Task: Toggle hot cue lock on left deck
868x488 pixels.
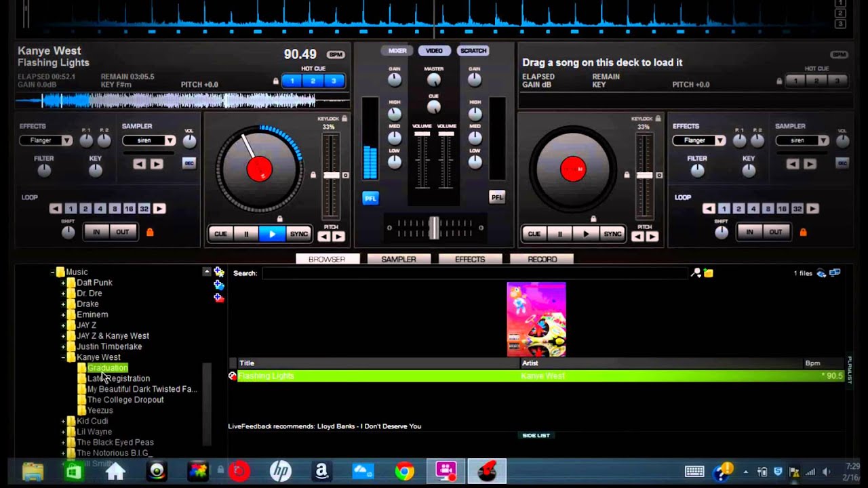Action: [x=275, y=81]
